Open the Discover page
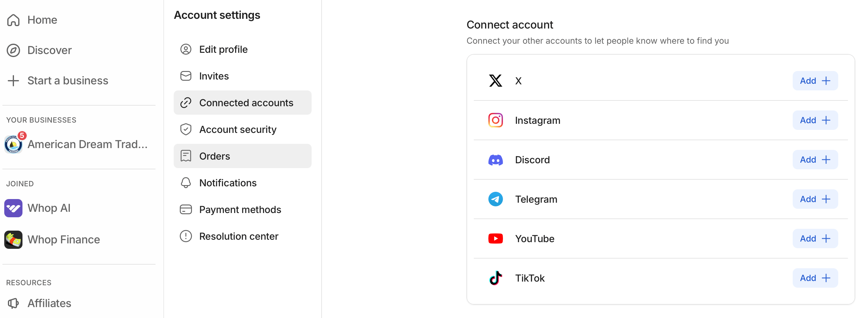This screenshot has height=318, width=868. coord(50,50)
